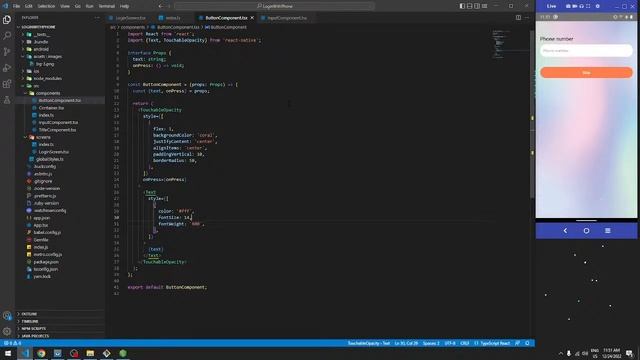Tap the emulator home navigation button

pos(586,231)
